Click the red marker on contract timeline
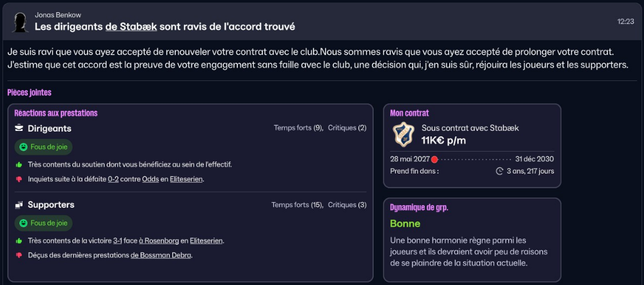Screen dimensions: 644x285 [x=434, y=160]
